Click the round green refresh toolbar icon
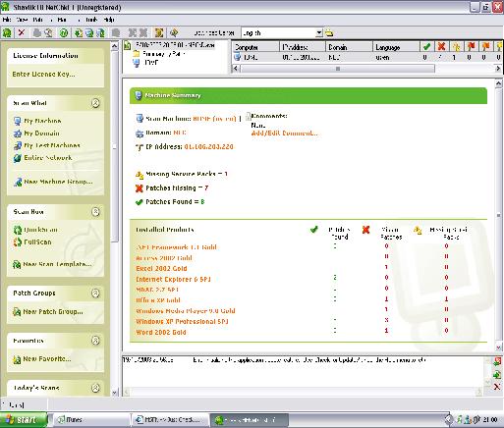The height and width of the screenshot is (428, 504). tap(64, 32)
